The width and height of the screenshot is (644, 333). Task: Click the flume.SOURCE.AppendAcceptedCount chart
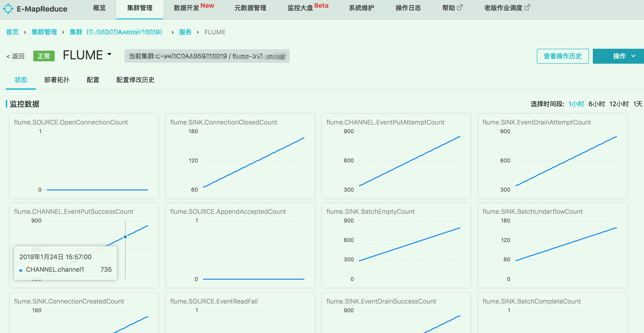pos(240,245)
